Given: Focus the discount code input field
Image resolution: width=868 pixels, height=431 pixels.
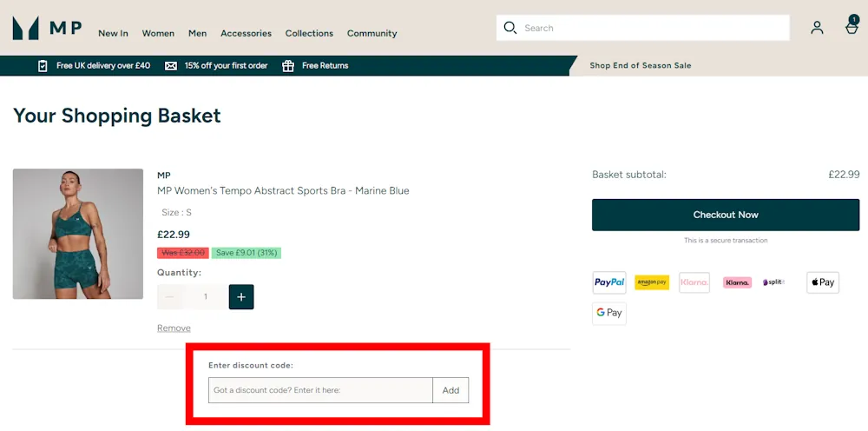Looking at the screenshot, I should tap(320, 390).
